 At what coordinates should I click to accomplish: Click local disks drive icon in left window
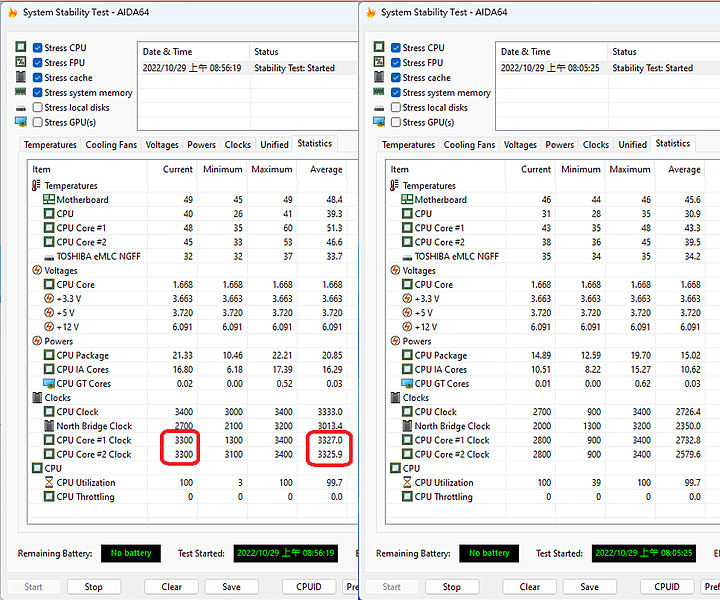coord(21,108)
